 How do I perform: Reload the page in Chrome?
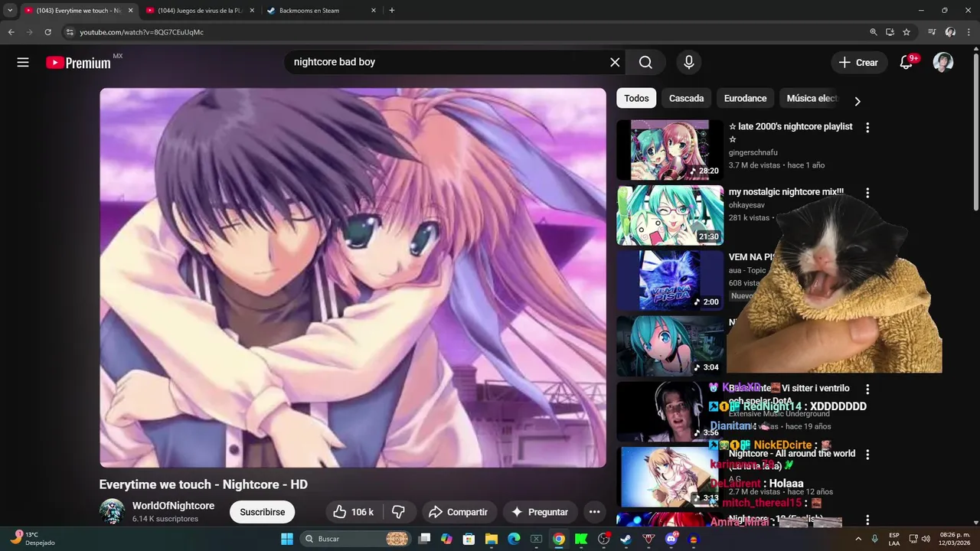[47, 32]
